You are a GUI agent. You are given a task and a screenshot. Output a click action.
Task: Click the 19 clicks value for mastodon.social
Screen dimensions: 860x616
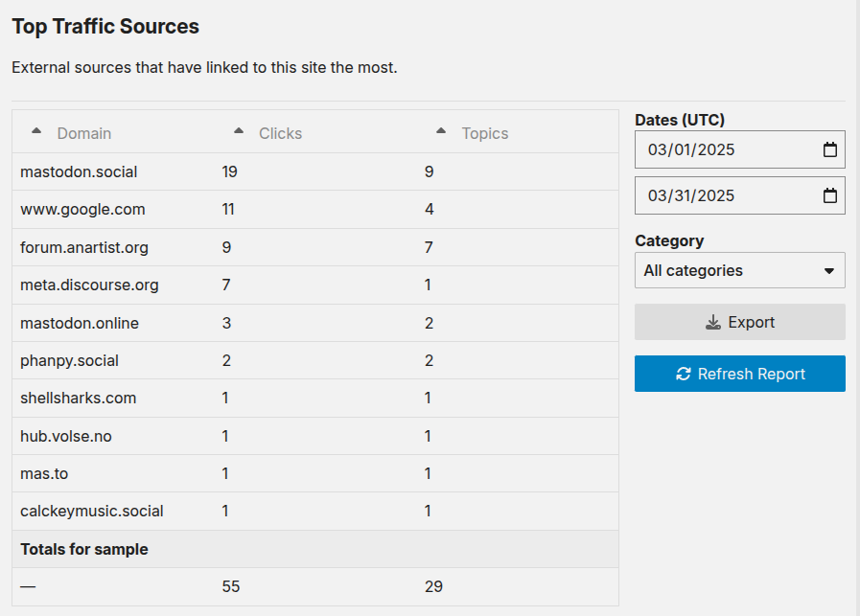[x=230, y=171]
